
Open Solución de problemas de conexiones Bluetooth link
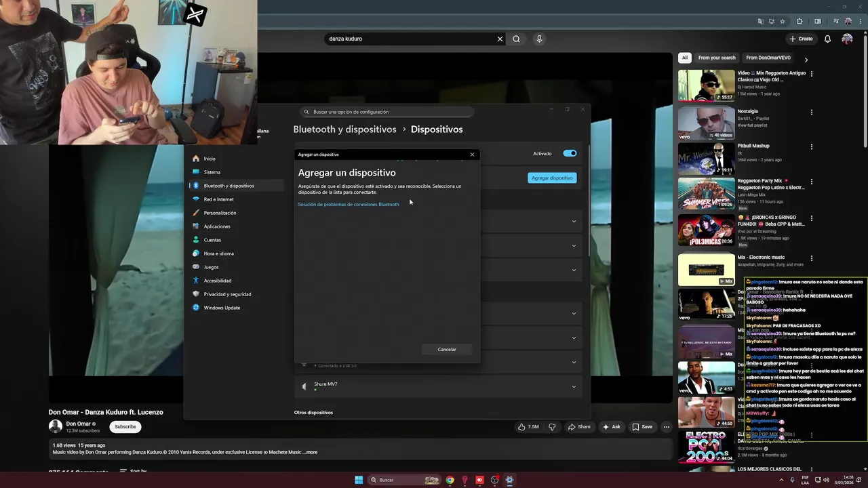(349, 204)
